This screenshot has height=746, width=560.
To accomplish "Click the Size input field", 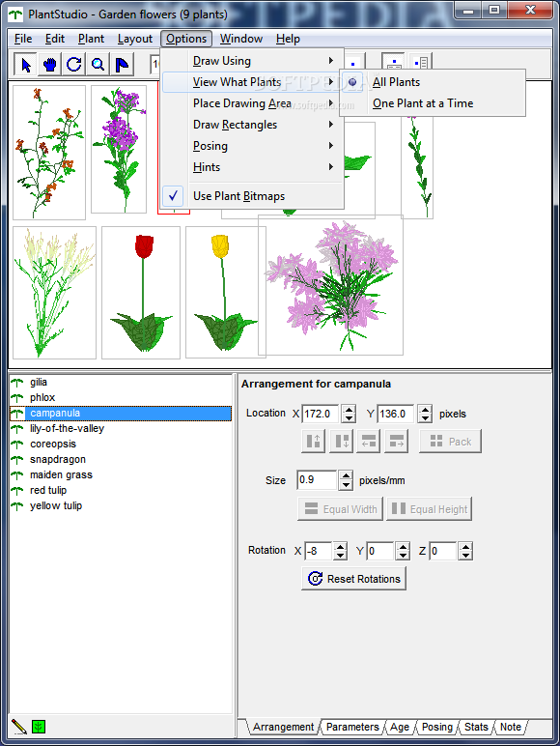I will point(317,479).
